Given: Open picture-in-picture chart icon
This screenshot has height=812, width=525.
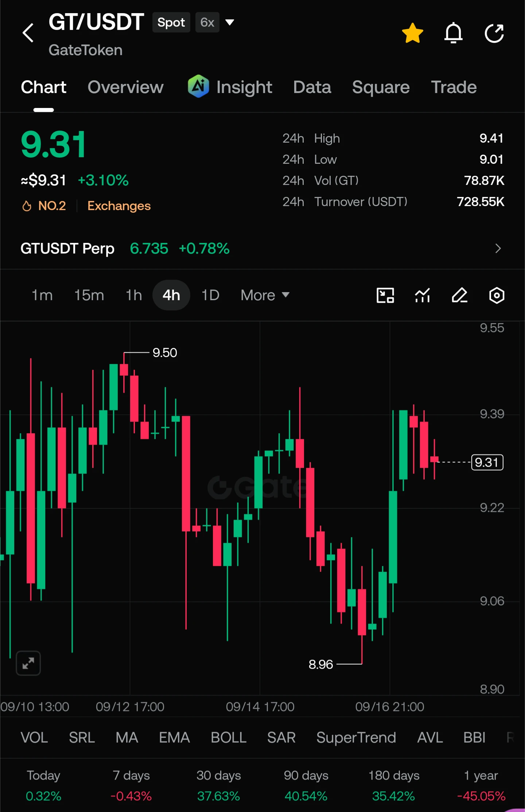Looking at the screenshot, I should 385,295.
